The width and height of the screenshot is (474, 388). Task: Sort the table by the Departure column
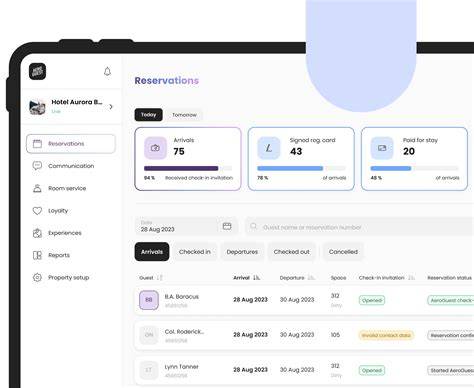tap(297, 278)
